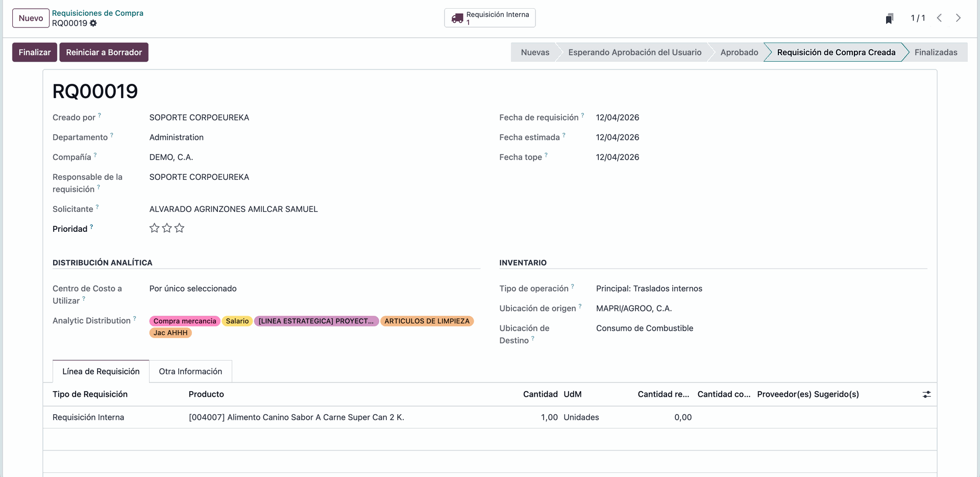Select the Línea de Requisición tab
Viewport: 980px width, 477px height.
[101, 371]
